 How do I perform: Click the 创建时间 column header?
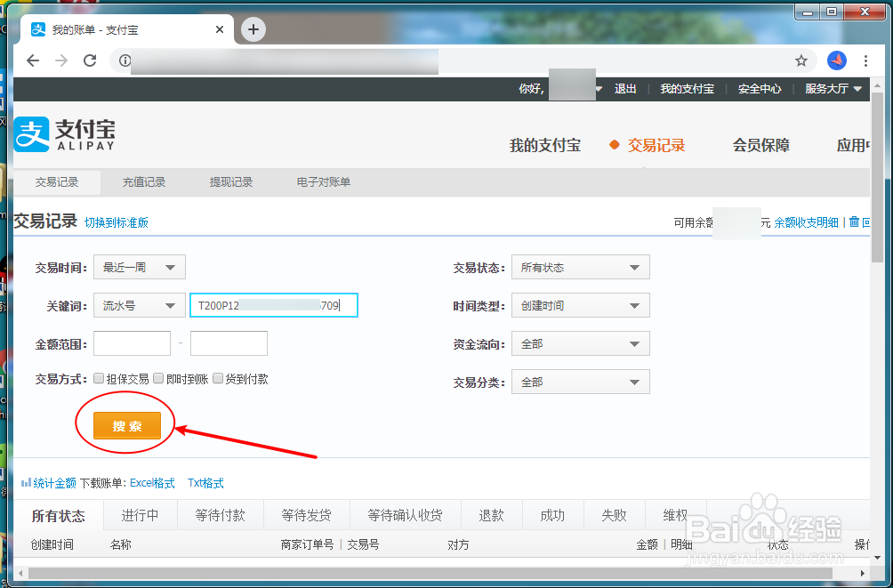[x=52, y=544]
